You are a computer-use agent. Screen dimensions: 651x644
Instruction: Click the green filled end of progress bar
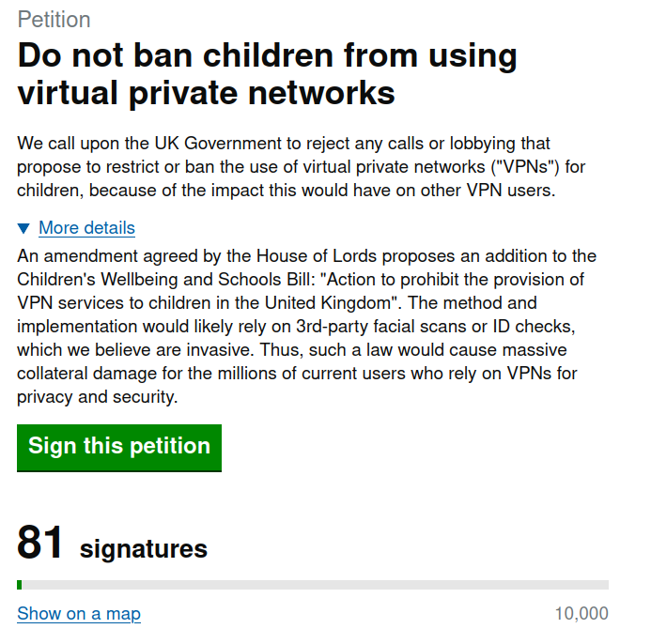point(20,585)
